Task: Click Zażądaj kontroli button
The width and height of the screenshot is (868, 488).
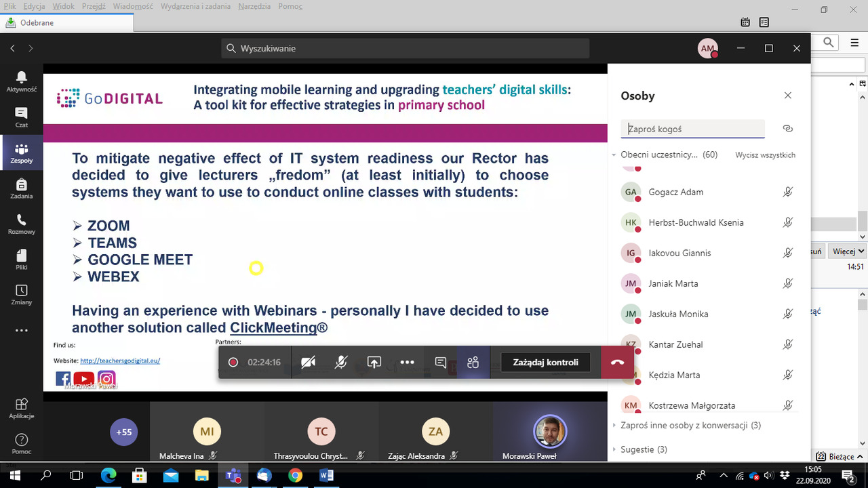Action: 546,363
